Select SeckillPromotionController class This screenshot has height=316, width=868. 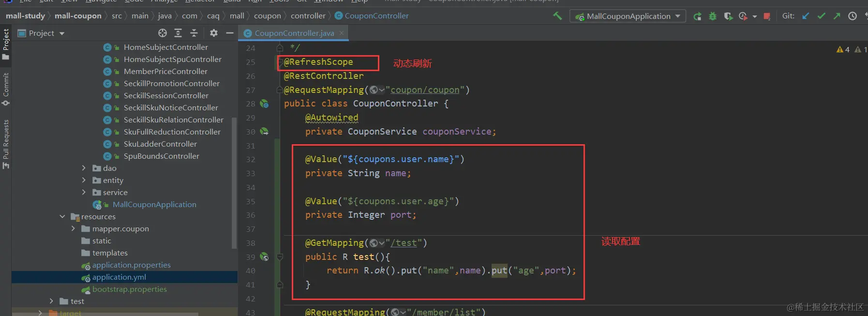pos(171,83)
